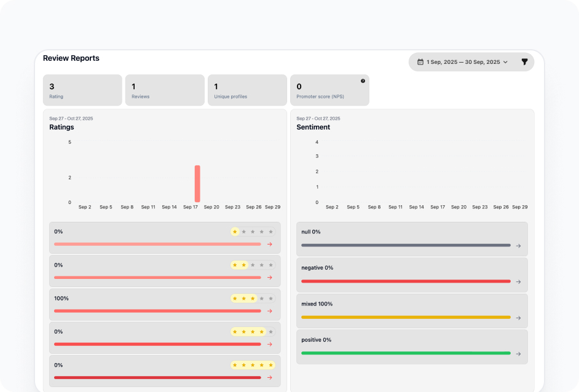Open the 1 Sep – 30 Sep date selector

coord(463,62)
